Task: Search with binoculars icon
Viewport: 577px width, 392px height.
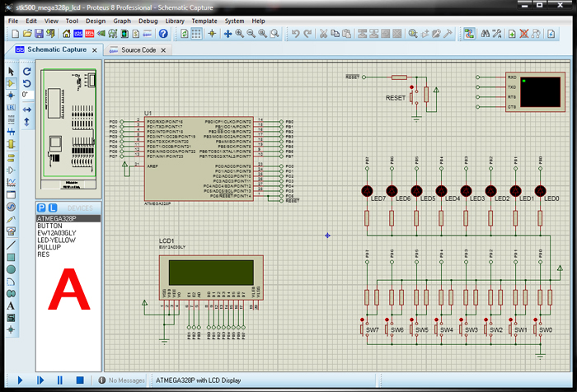Action: coord(486,34)
